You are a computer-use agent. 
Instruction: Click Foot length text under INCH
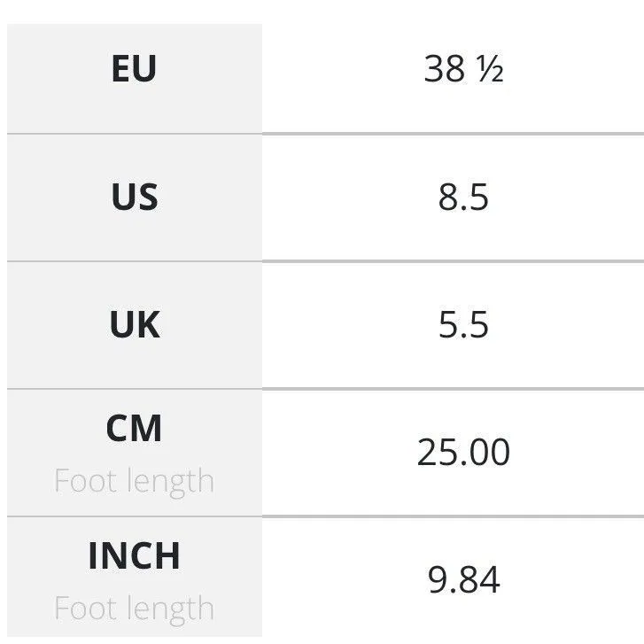(134, 609)
